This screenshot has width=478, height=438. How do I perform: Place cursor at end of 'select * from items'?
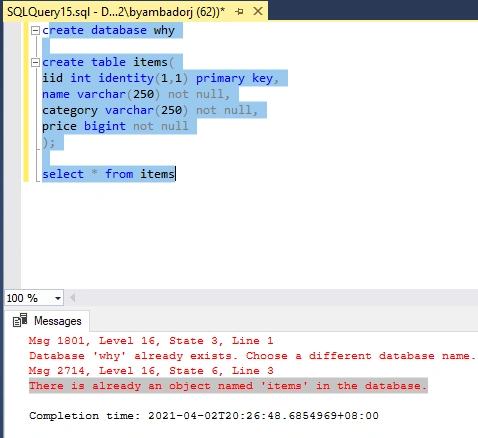click(x=175, y=174)
